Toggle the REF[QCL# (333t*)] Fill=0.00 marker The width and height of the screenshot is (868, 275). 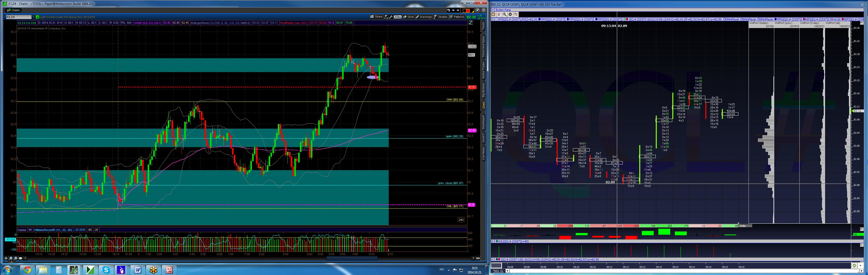click(x=804, y=19)
